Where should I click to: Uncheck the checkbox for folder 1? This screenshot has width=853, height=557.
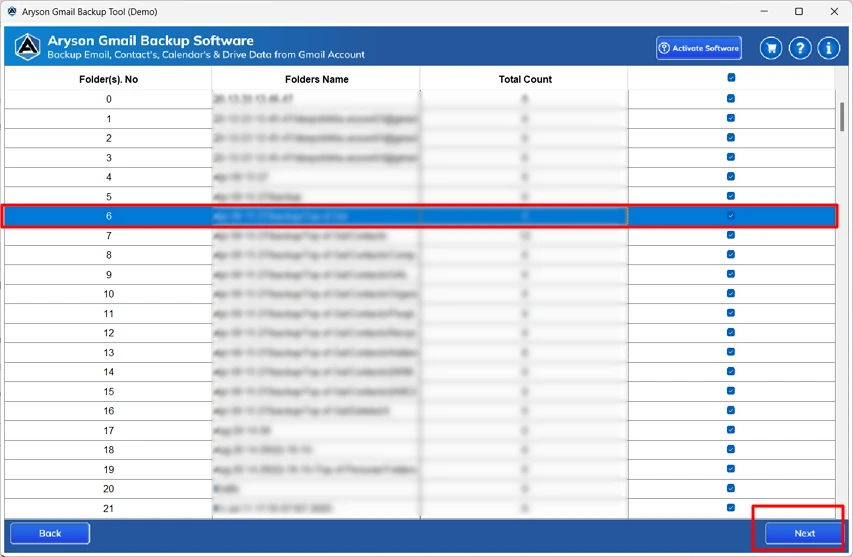click(731, 118)
